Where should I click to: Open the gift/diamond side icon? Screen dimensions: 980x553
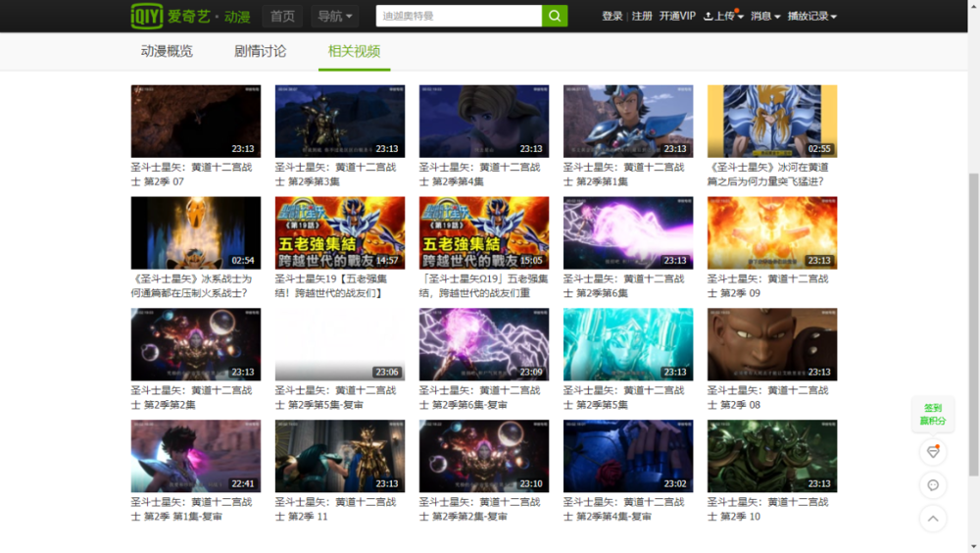click(933, 452)
